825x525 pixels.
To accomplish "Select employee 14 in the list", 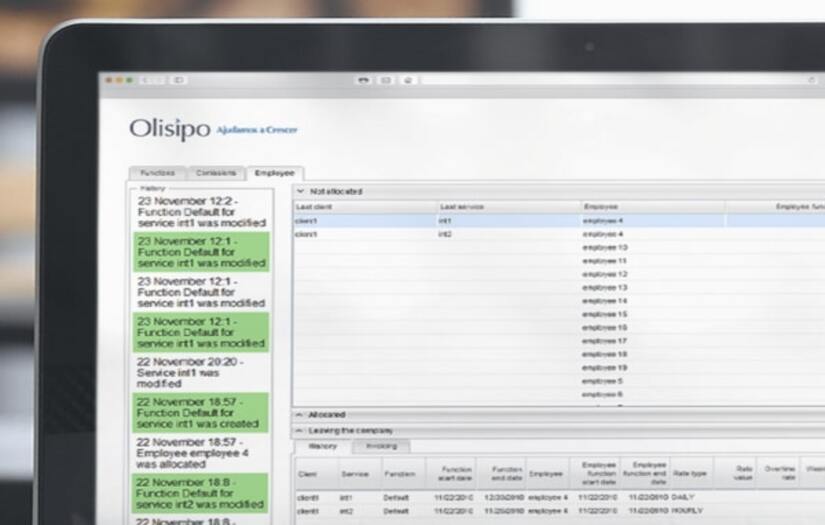I will pos(605,301).
